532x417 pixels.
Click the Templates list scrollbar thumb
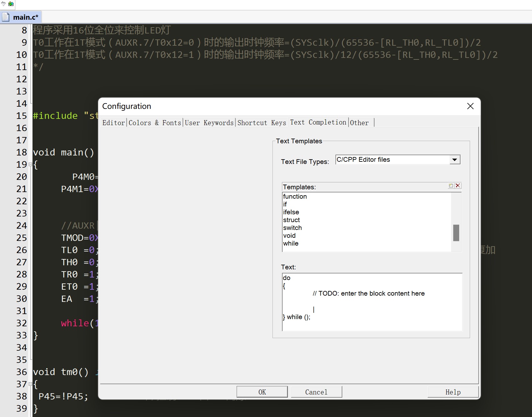[456, 233]
